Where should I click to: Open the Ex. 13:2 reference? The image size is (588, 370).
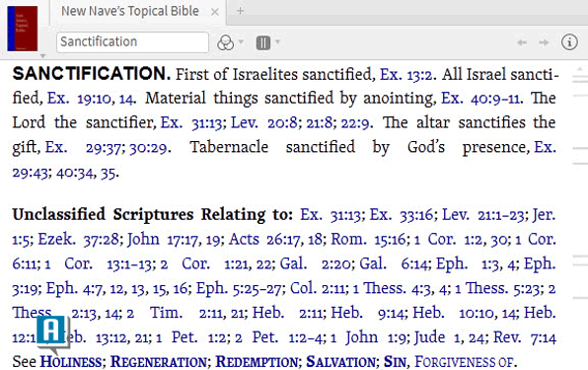(x=406, y=75)
